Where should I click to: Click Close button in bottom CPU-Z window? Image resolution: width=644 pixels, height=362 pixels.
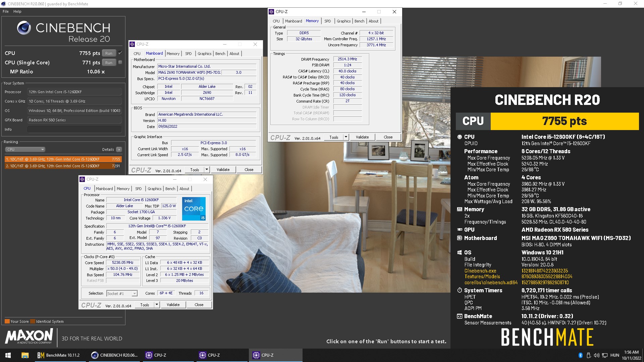pos(199,305)
